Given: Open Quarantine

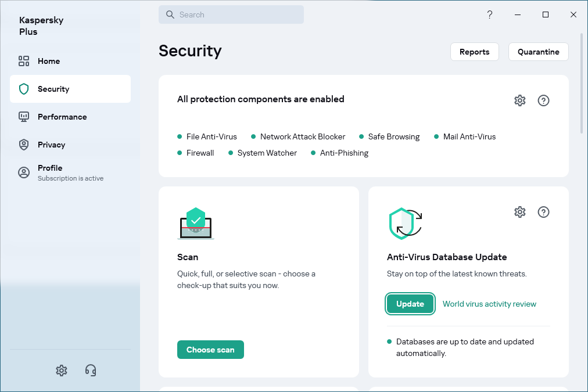Looking at the screenshot, I should (x=538, y=52).
